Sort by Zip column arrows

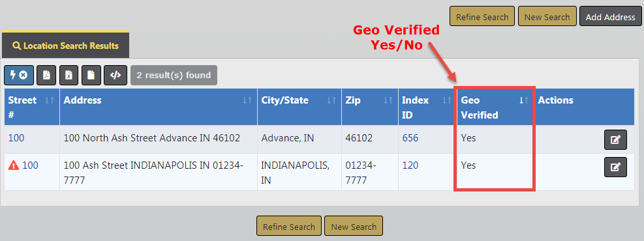[x=388, y=100]
